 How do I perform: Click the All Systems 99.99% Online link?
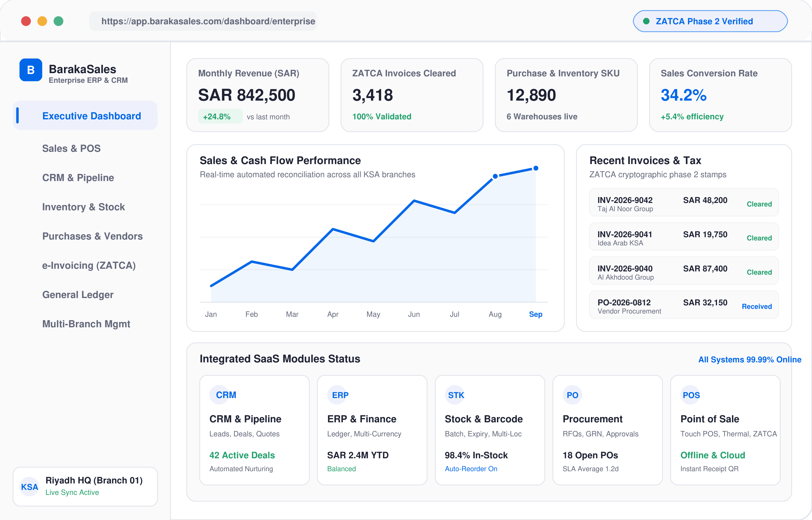tap(749, 360)
